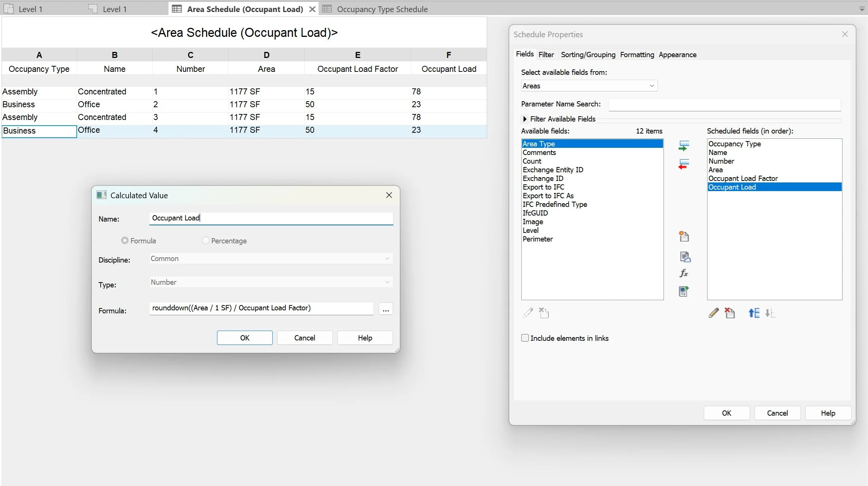Select Count in Available fields

tap(592, 161)
